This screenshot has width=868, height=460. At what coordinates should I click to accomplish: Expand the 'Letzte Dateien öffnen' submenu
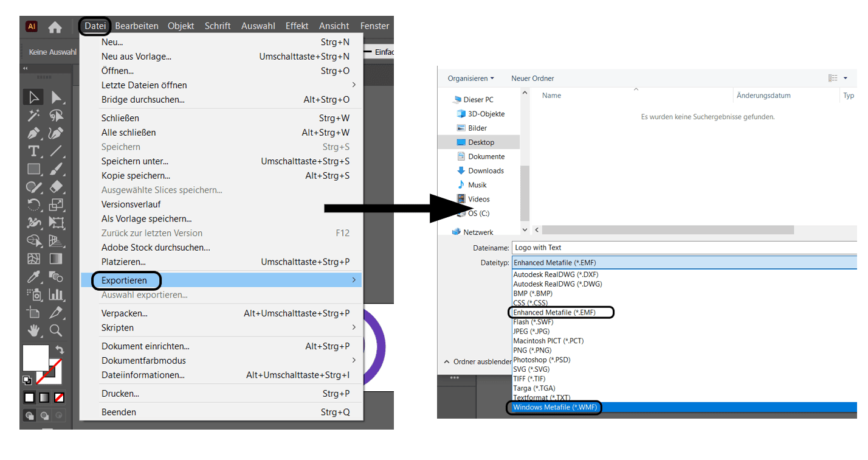coord(221,85)
